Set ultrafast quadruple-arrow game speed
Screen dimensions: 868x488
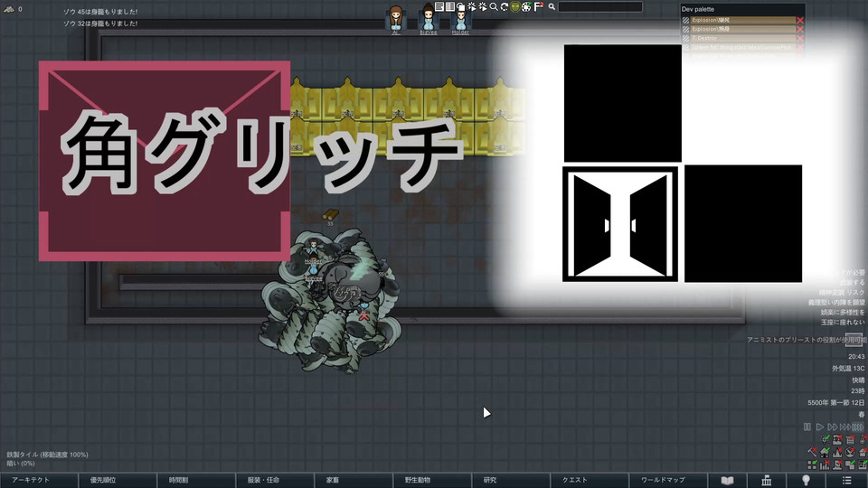(857, 427)
